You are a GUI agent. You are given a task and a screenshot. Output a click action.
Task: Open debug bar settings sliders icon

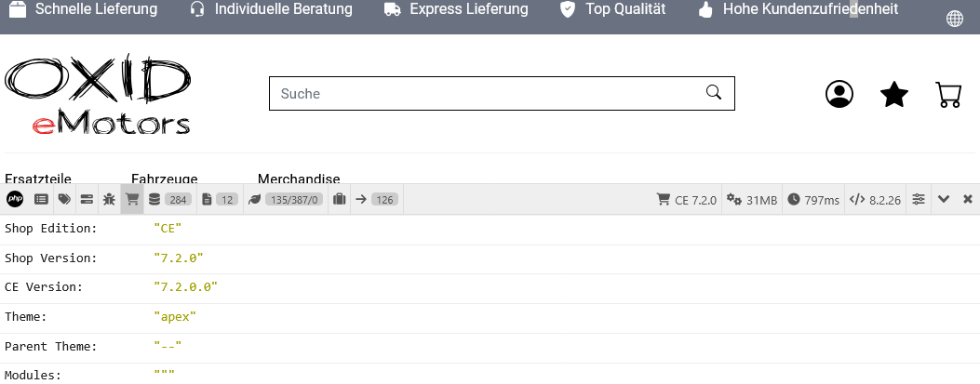(919, 199)
